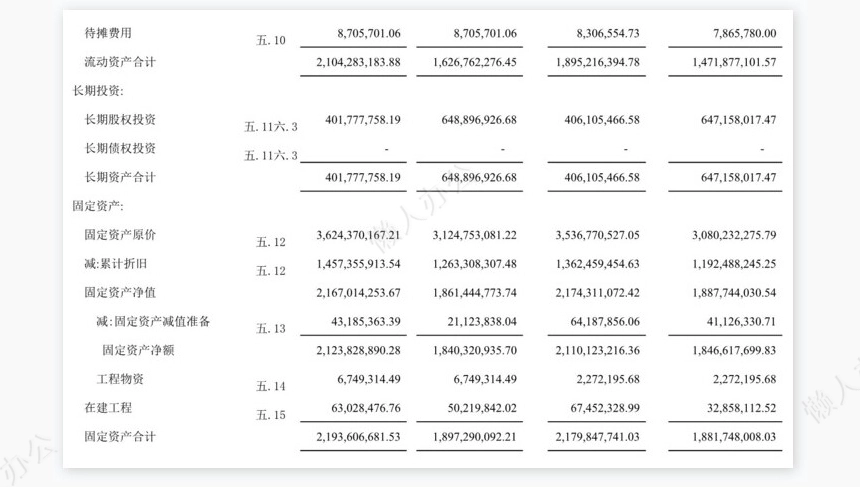Select note reference 五.13
Viewport: 860px width, 487px height.
click(271, 328)
